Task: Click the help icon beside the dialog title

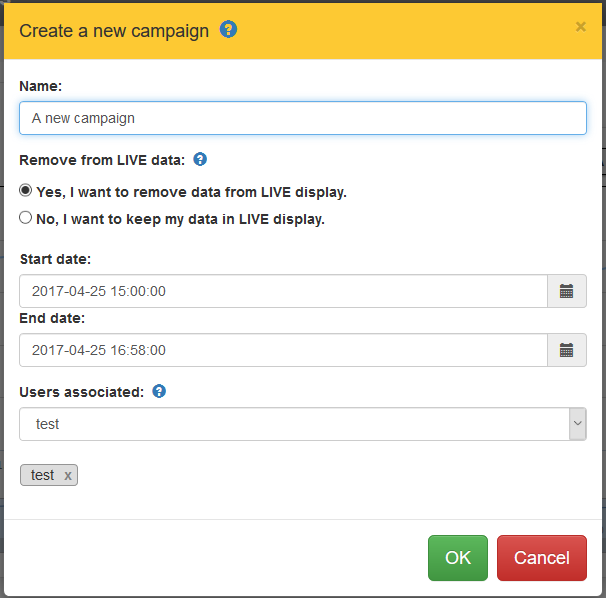Action: click(229, 30)
